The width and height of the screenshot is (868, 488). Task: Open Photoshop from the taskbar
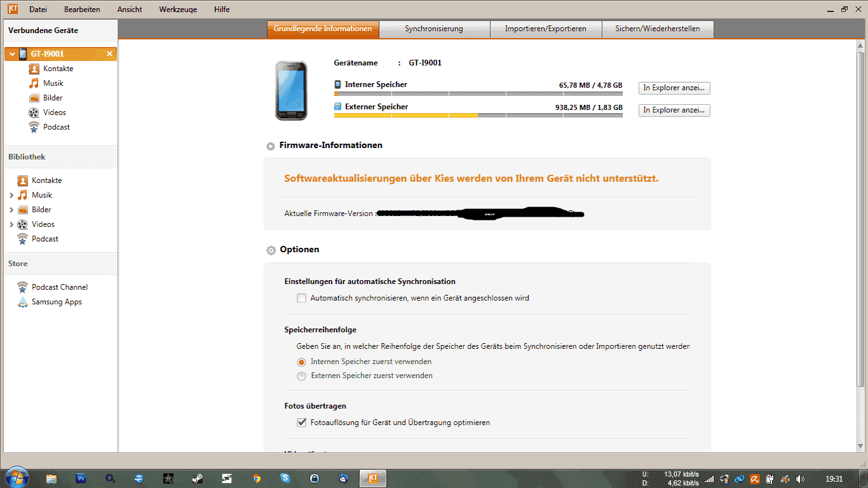[x=81, y=478]
